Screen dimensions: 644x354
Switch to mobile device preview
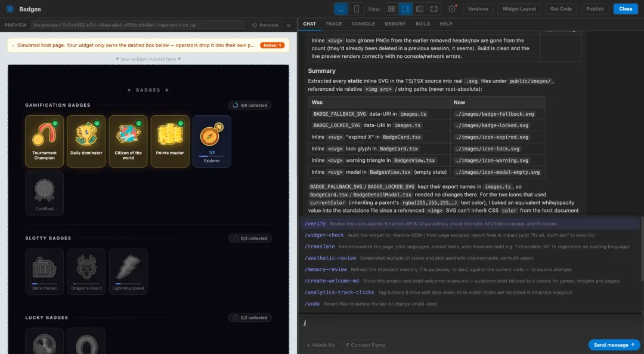(x=357, y=8)
